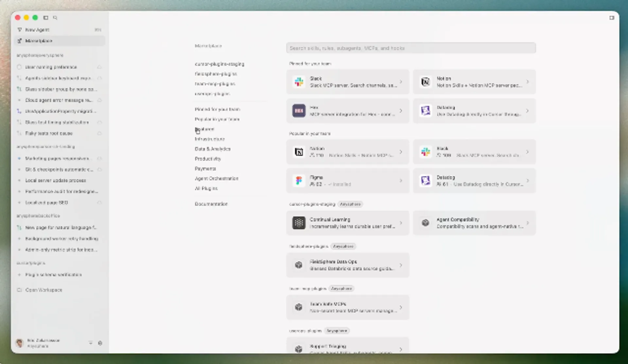Click the Hex plugin logo
Screen dimensions: 628x364
[x=299, y=111]
